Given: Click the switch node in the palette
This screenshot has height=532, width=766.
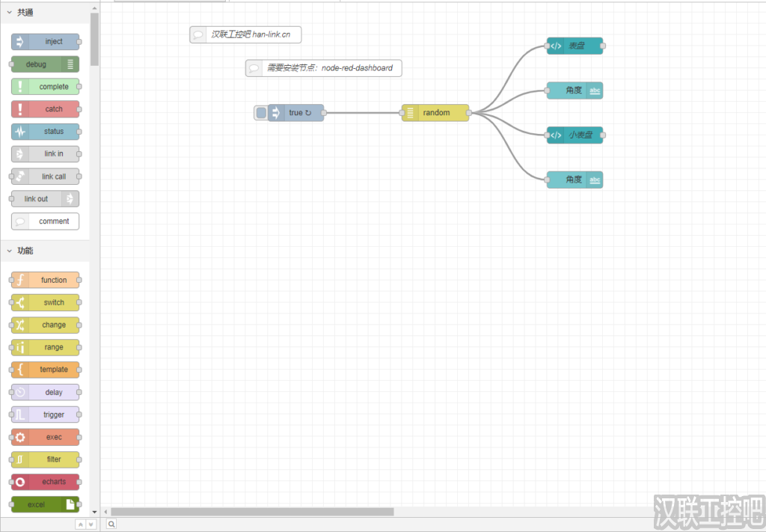Looking at the screenshot, I should pos(46,302).
